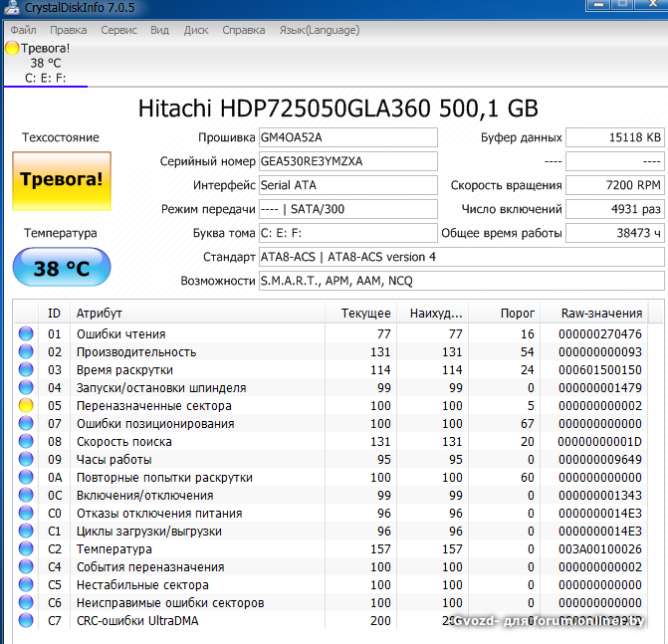Click the serial number field GEA530RE3YMZXA
668x644 pixels.
pos(346,161)
